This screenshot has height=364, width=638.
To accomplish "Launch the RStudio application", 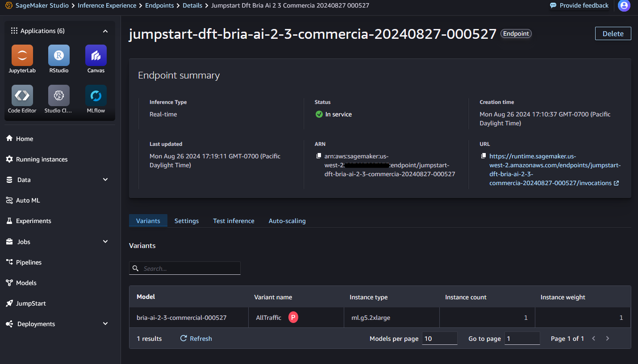I will pos(59,55).
